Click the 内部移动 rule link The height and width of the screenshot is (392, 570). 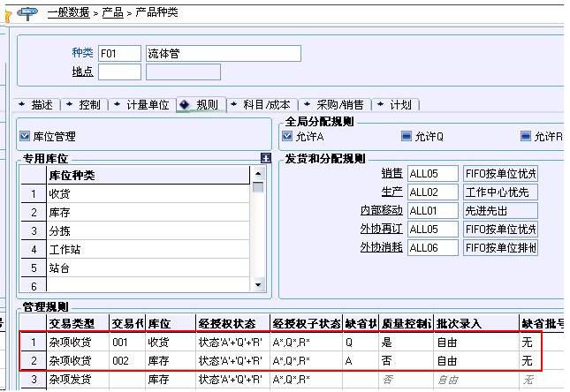pyautogui.click(x=381, y=211)
